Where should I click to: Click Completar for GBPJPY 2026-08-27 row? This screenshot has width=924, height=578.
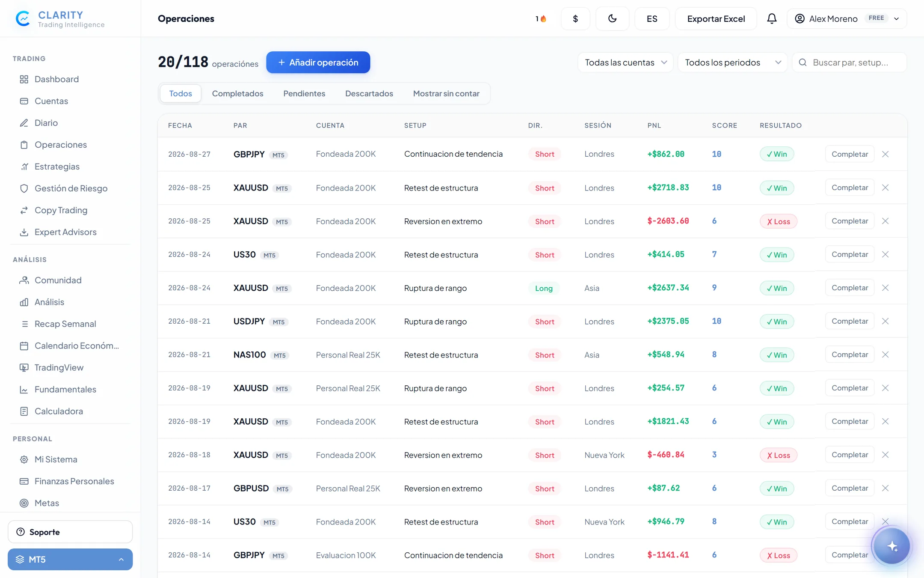850,154
